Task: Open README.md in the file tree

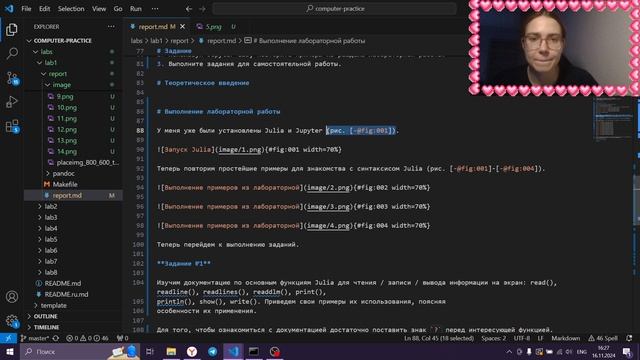Action: 63,283
